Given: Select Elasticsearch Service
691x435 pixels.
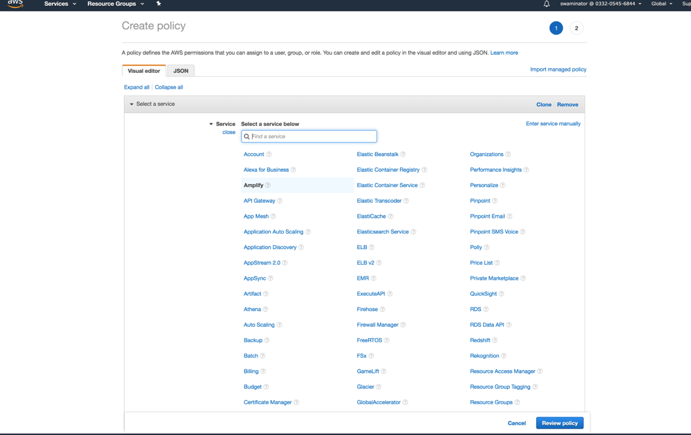Looking at the screenshot, I should [383, 232].
